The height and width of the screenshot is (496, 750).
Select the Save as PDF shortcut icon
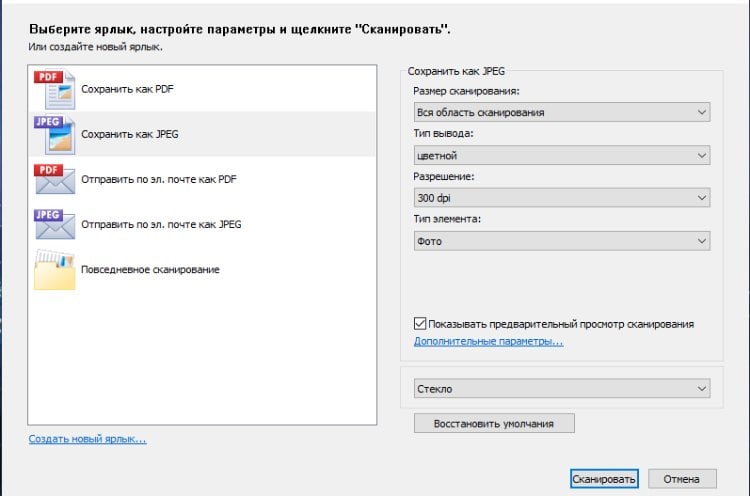[55, 89]
